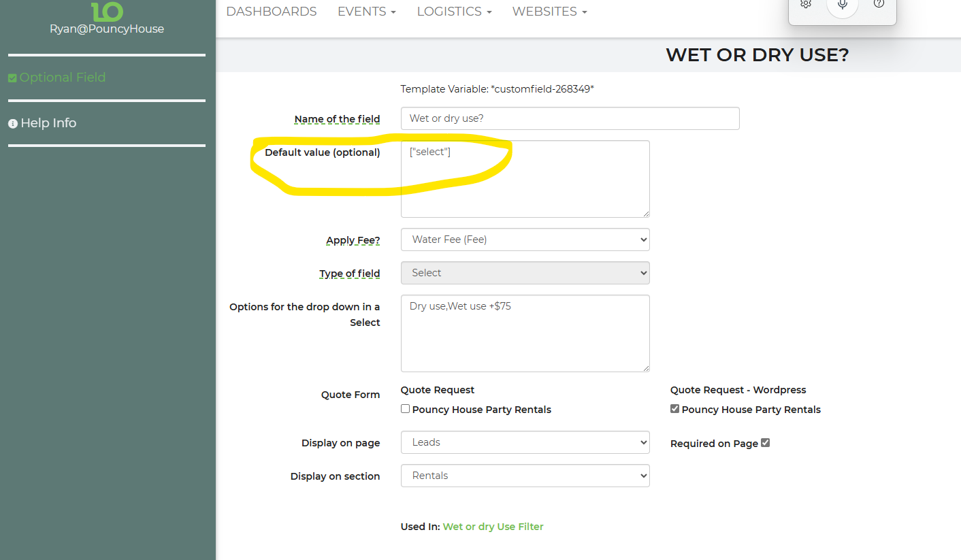The width and height of the screenshot is (961, 560).
Task: Open settings gear in floating toolbar
Action: point(806,5)
